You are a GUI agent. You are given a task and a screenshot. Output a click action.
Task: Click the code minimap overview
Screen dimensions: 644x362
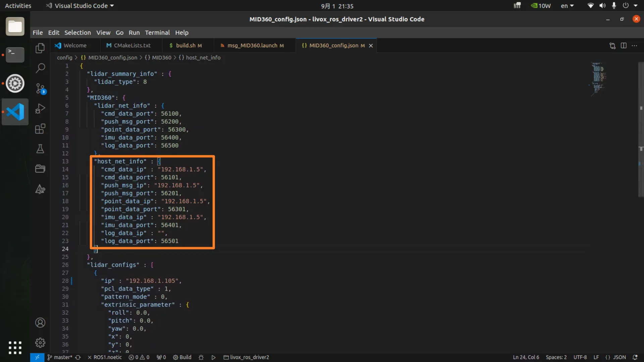point(598,79)
